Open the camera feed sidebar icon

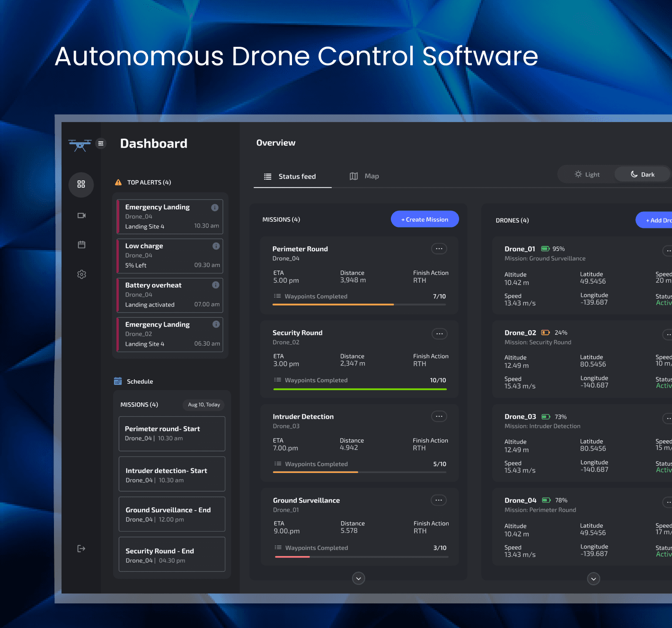coord(81,216)
